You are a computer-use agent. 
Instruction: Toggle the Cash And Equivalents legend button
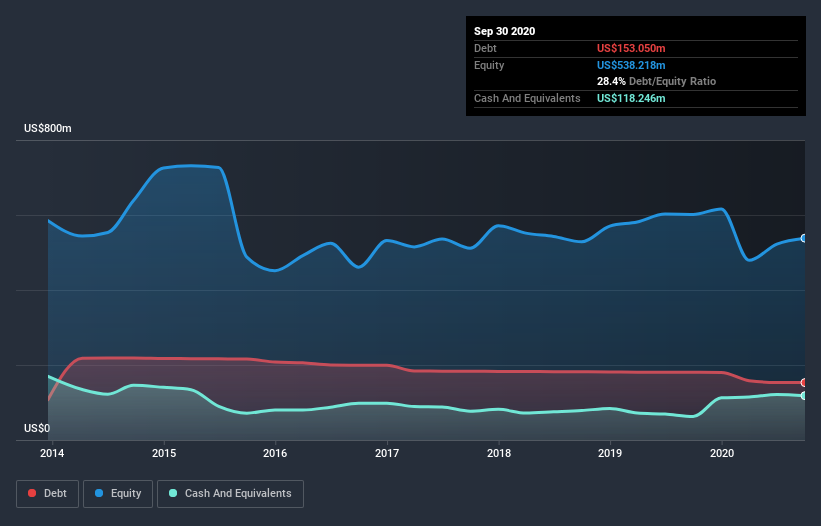230,494
